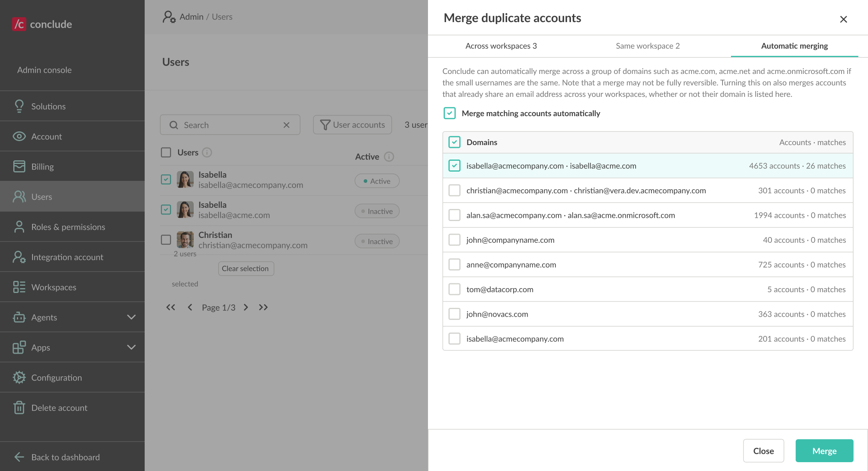
Task: Click Isabella's avatar for isabella@acmecompany.com
Action: 185,179
